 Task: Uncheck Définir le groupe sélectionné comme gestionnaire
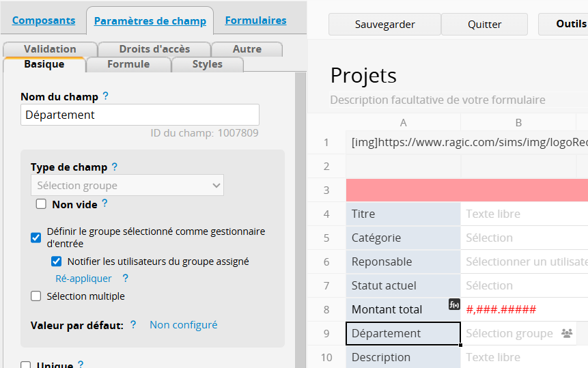click(36, 238)
